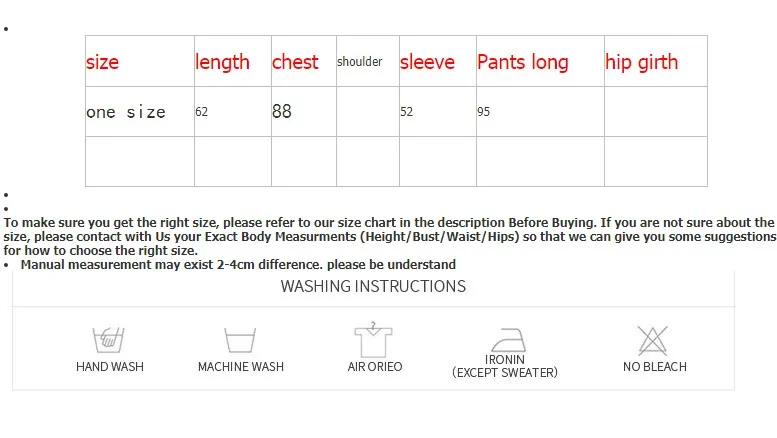
Task: Click the WASHING INSTRUCTIONS heading
Action: (373, 286)
